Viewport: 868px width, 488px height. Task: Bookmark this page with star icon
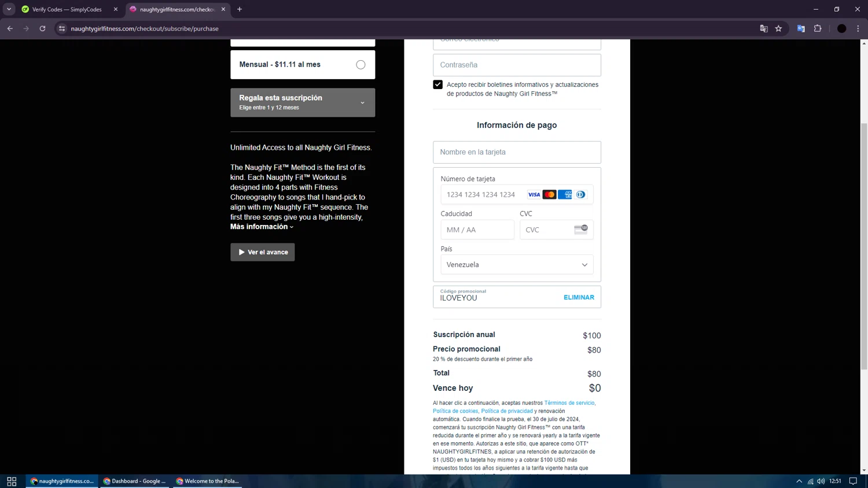(x=778, y=28)
